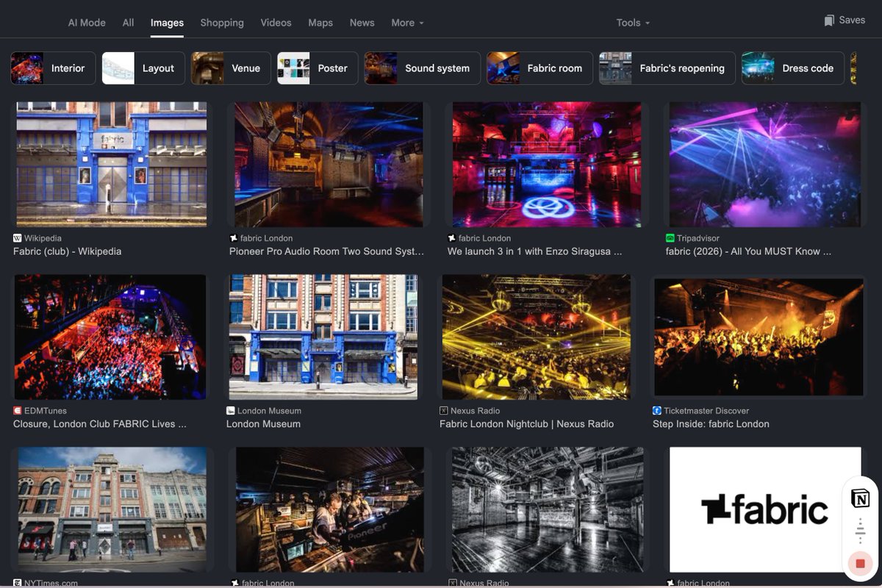The height and width of the screenshot is (588, 882).
Task: Open the blue Fabric entrance Wikipedia image
Action: coord(112,165)
